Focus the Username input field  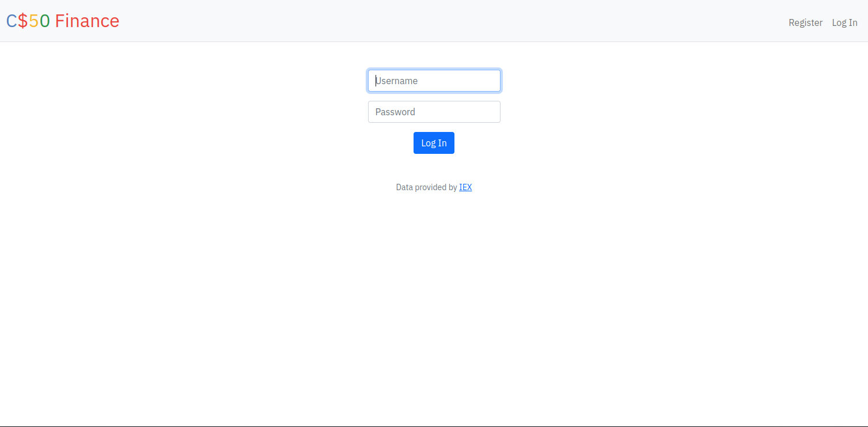[x=434, y=81]
